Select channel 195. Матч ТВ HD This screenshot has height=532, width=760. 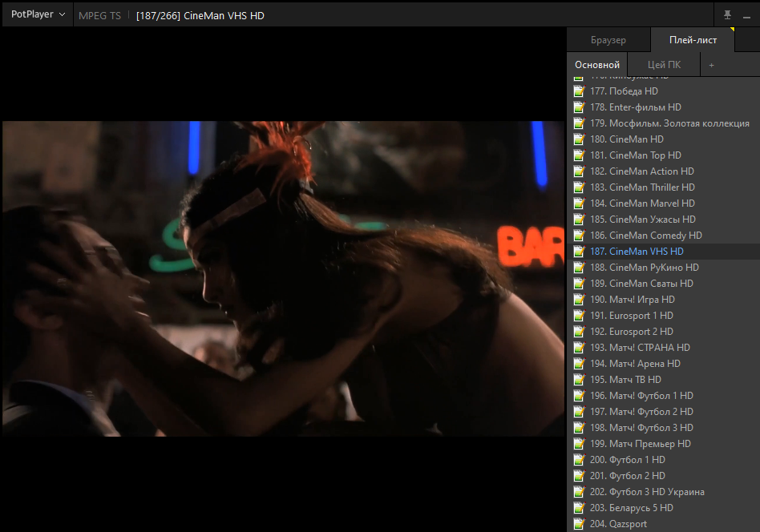point(663,380)
